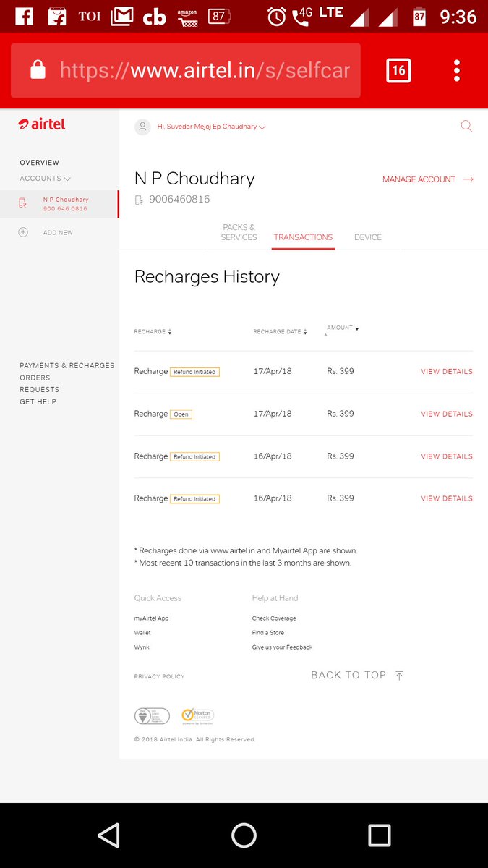The image size is (488, 868).
Task: Open the Overview sidebar item
Action: tap(40, 163)
